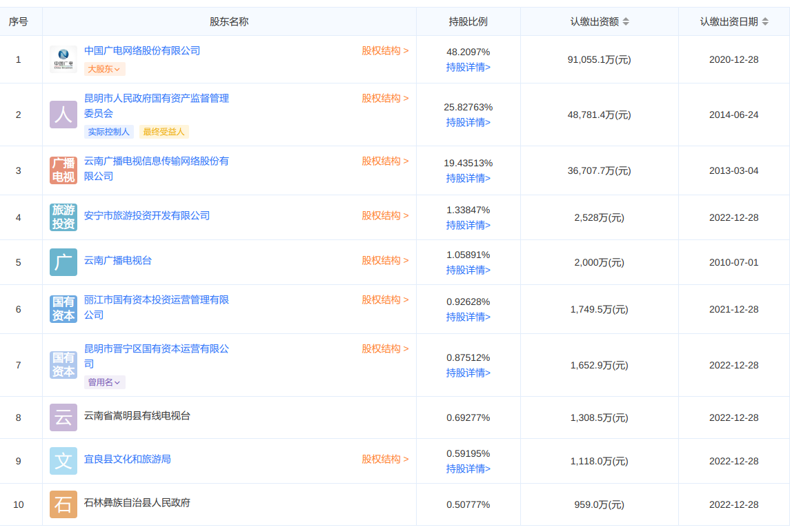Click the 最终受益人 tag
The width and height of the screenshot is (790, 532).
[164, 132]
